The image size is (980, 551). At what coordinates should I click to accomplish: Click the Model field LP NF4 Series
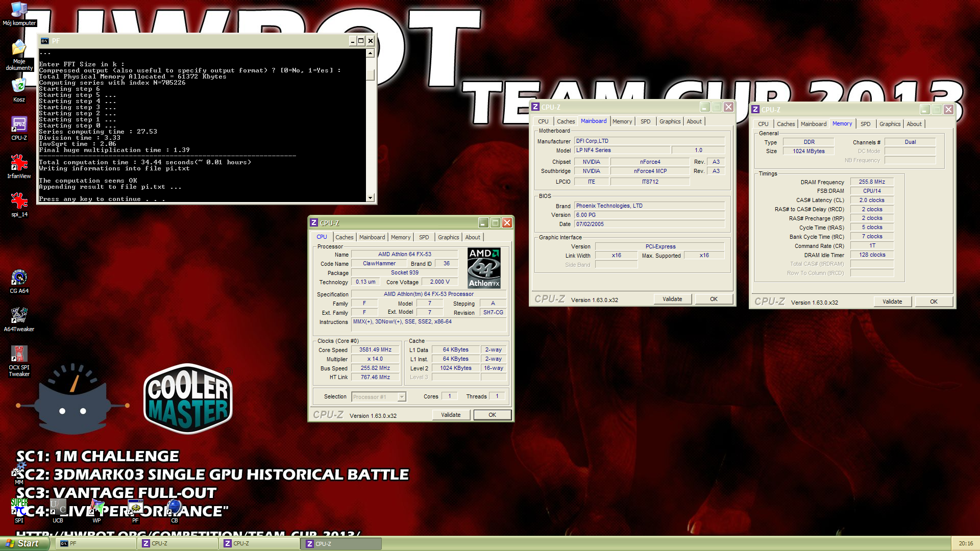(622, 150)
